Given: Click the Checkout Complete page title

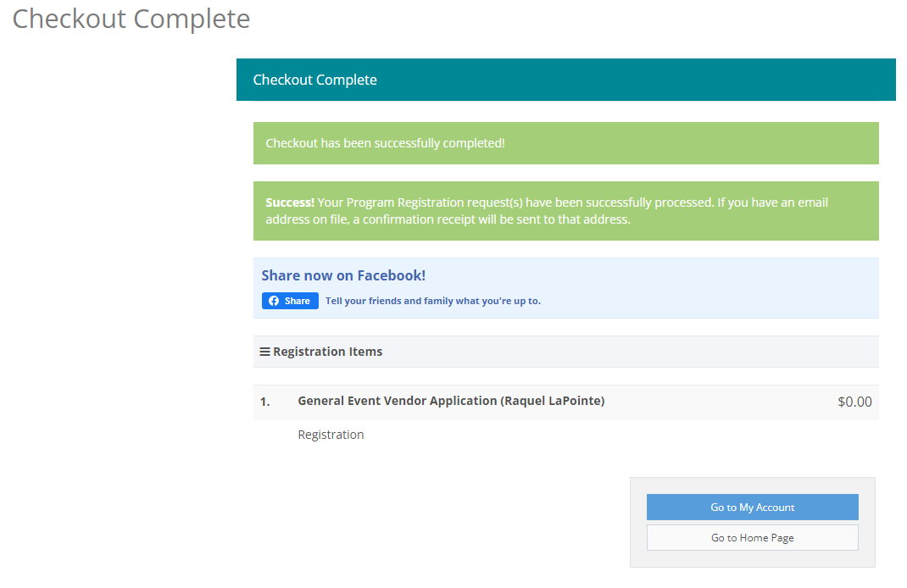Looking at the screenshot, I should tap(131, 19).
